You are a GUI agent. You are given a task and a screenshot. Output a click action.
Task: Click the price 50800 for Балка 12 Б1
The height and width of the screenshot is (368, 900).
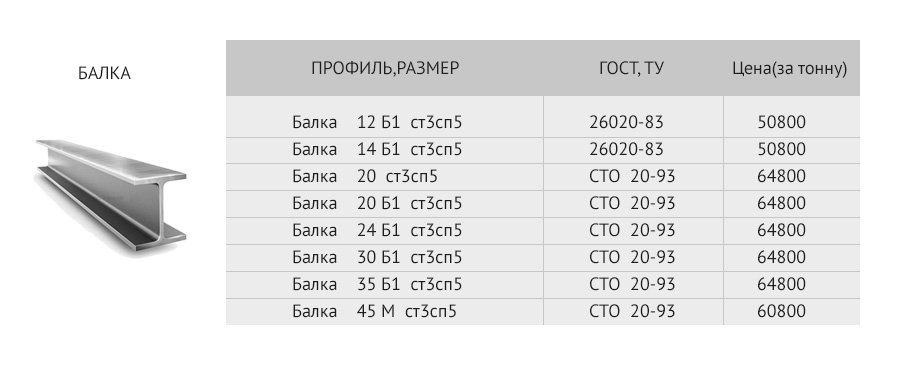[x=782, y=122]
